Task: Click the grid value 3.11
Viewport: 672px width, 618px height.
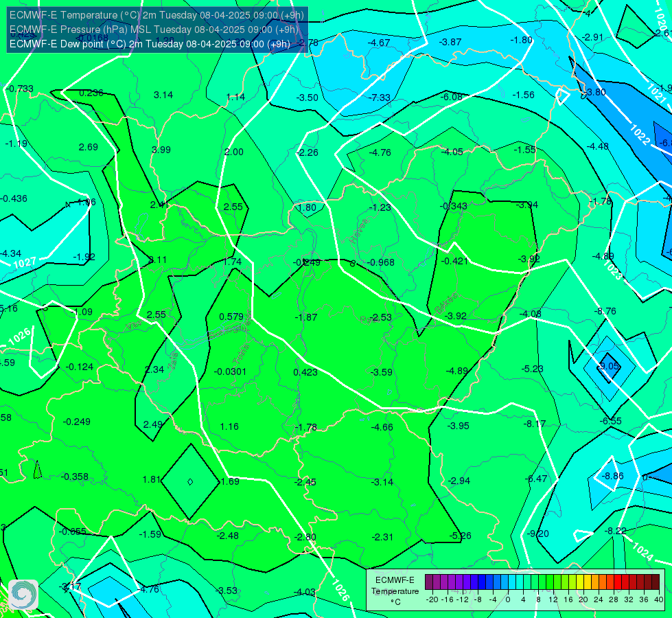Action: pyautogui.click(x=158, y=260)
